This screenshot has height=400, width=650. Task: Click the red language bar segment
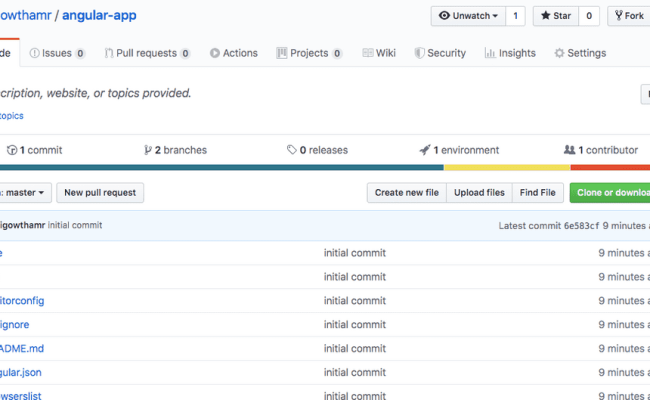tap(610, 167)
